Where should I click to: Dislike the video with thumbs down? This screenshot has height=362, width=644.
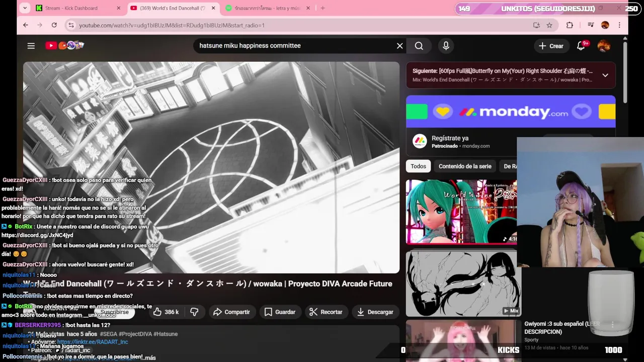click(194, 312)
